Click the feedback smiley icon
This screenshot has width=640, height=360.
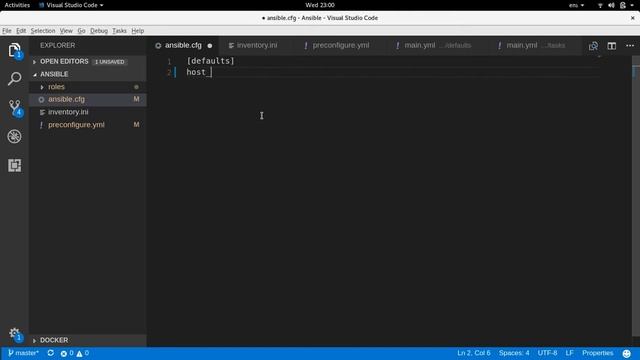pos(627,353)
